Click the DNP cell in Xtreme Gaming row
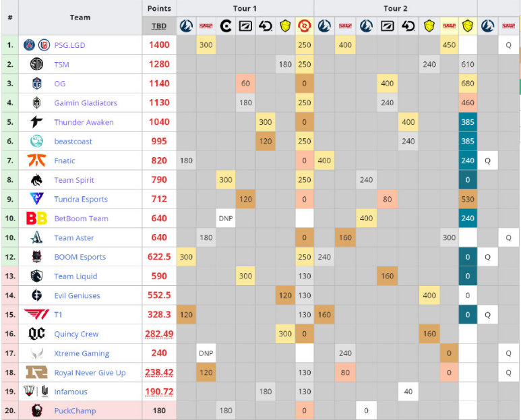 click(x=206, y=353)
